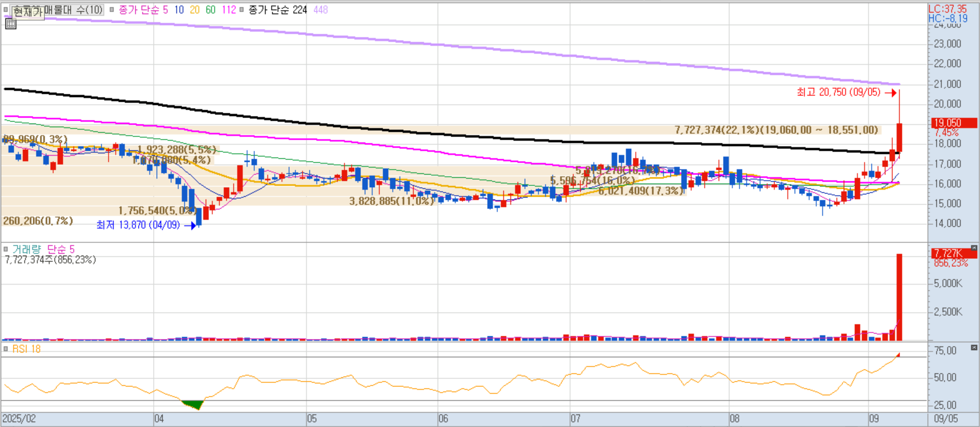
Task: Click the red 7,727K volume tag
Action: pos(955,253)
